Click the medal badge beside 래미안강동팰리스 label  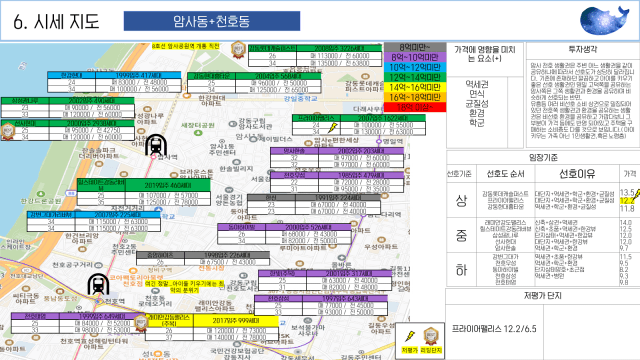click(x=141, y=323)
